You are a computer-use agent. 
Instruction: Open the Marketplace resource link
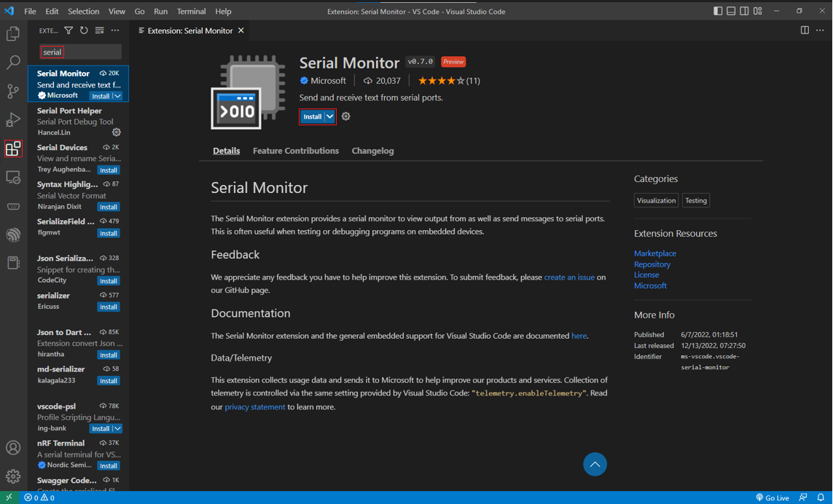coord(655,253)
